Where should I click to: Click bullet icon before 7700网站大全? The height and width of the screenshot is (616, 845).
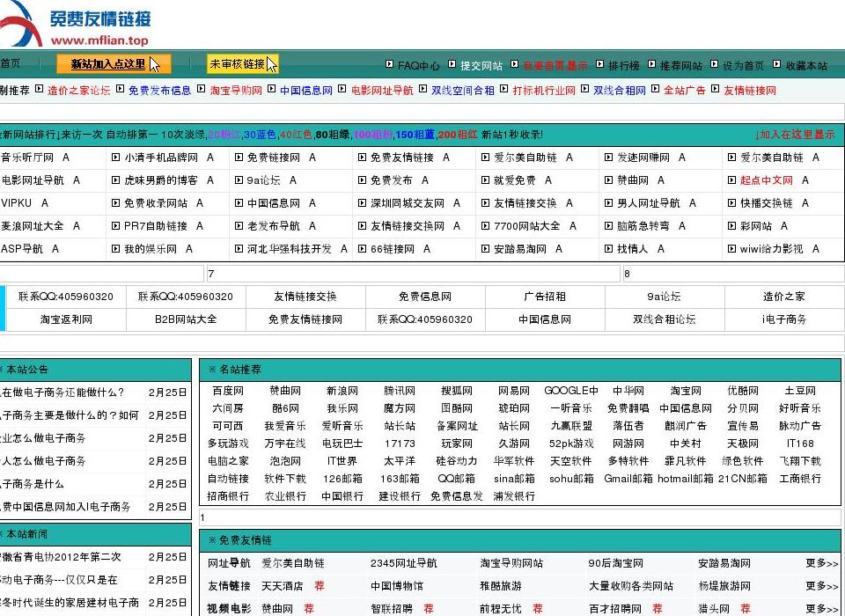coord(485,226)
